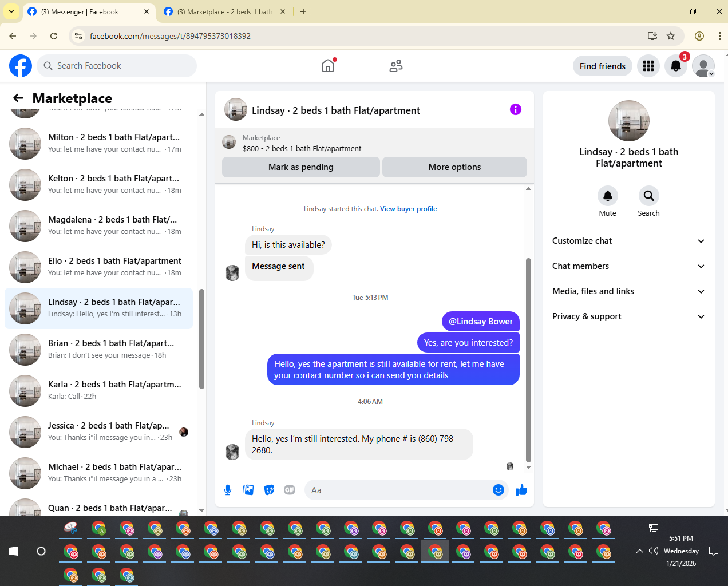The height and width of the screenshot is (586, 728).
Task: Expand Customize chat section
Action: tap(628, 241)
